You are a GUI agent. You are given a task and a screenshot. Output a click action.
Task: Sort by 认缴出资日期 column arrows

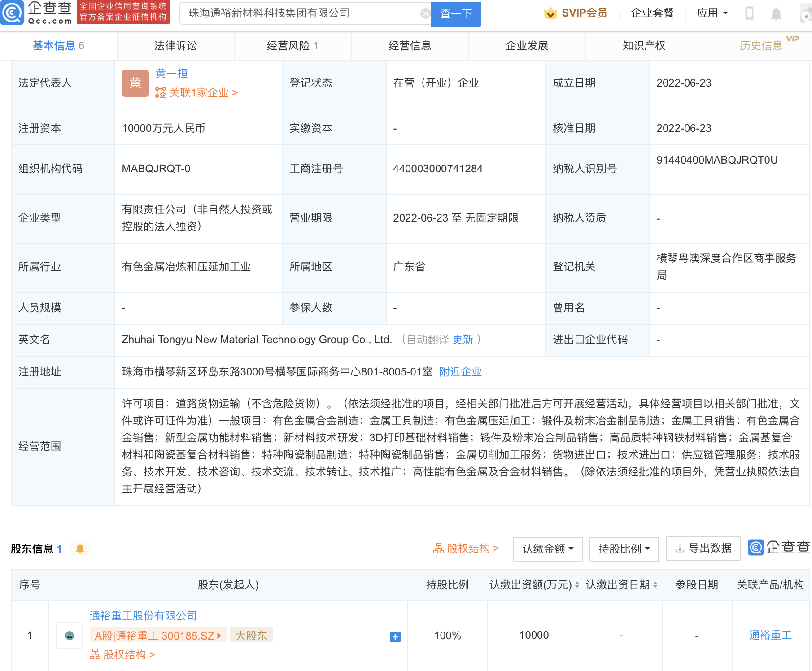pos(655,585)
